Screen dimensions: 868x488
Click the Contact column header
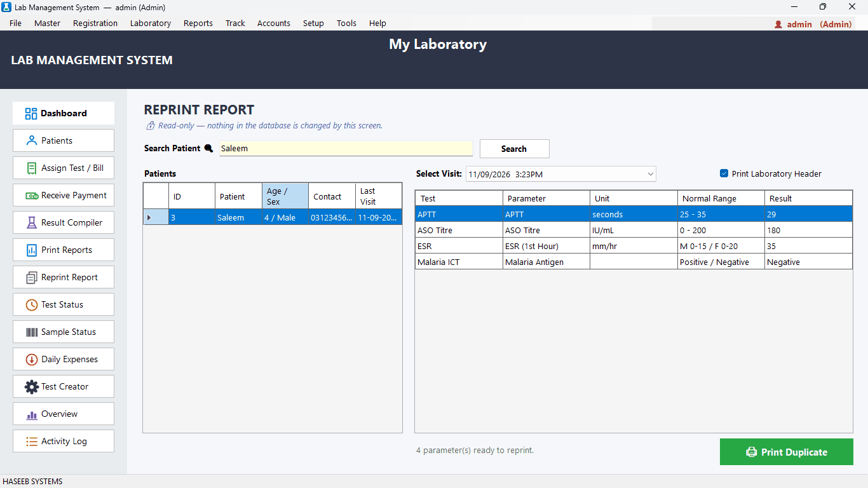click(x=332, y=196)
